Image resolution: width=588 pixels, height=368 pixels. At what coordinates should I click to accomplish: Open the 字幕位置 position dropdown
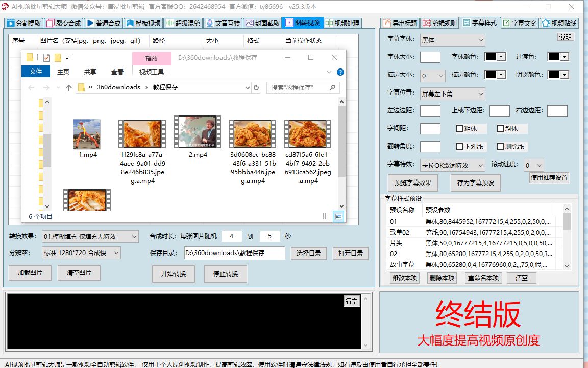click(452, 93)
